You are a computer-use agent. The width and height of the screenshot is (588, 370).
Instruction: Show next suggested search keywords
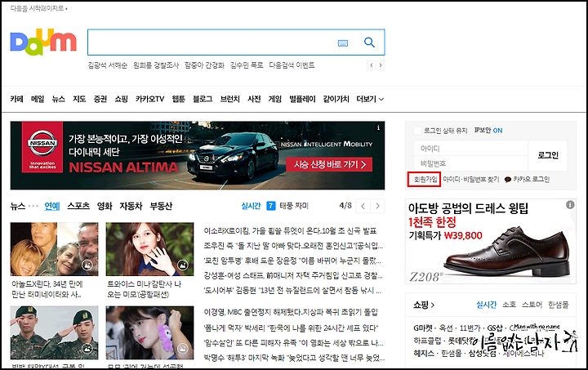click(x=381, y=65)
